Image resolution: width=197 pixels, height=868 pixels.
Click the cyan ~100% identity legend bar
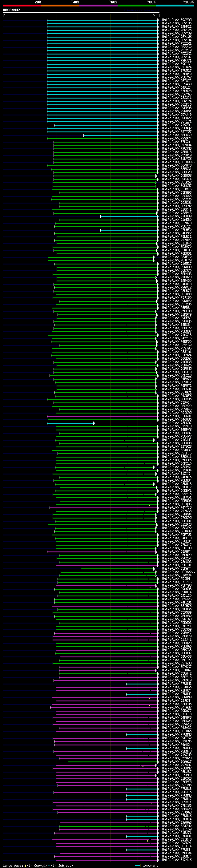(175, 6)
